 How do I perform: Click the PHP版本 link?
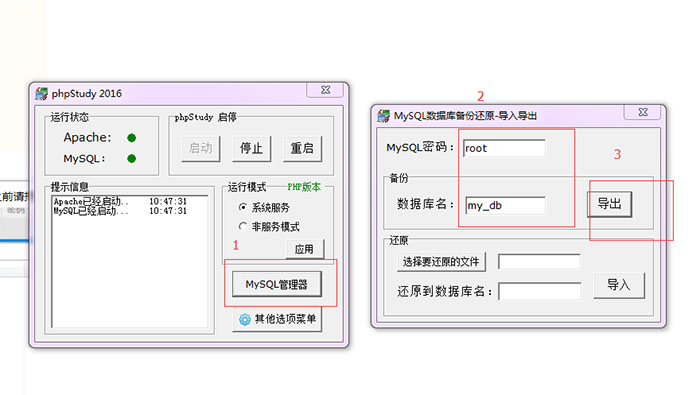(x=304, y=187)
